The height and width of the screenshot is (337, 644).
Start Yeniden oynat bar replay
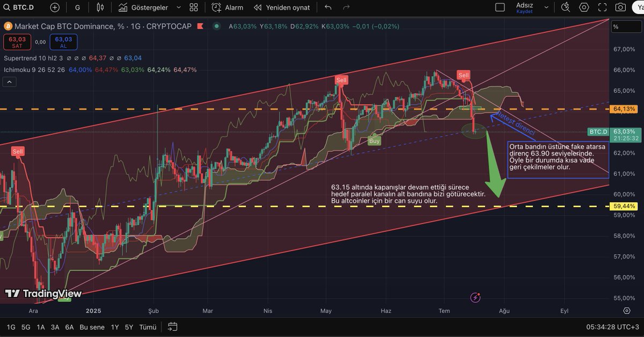(x=282, y=8)
